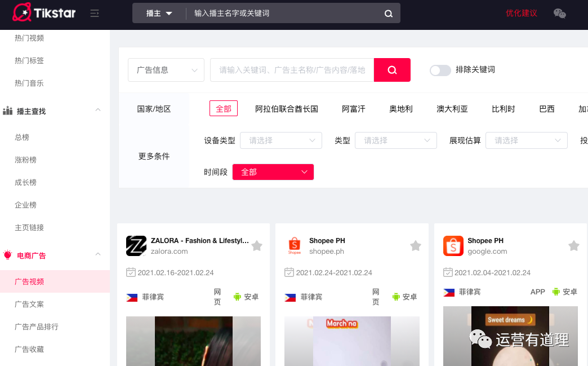Viewport: 588px width, 366px height.
Task: Click the magnifier icon in top search bar
Action: [x=389, y=14]
